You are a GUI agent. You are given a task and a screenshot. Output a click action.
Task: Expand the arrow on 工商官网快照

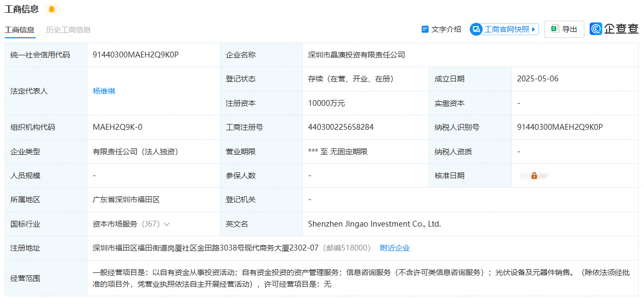[535, 29]
